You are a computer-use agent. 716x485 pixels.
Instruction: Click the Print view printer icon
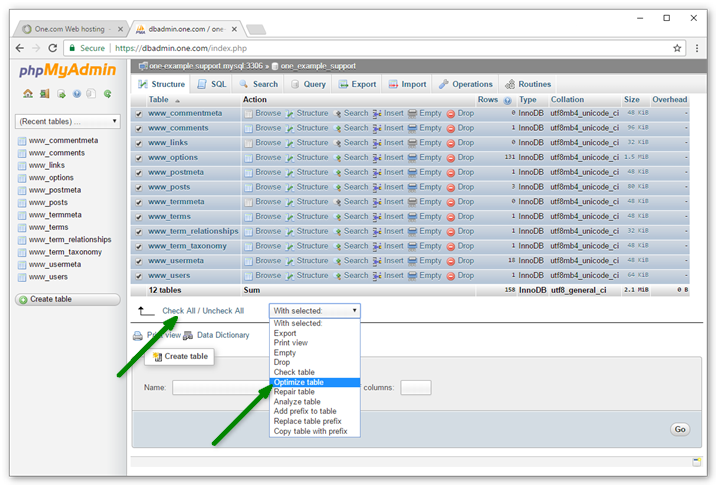click(137, 336)
